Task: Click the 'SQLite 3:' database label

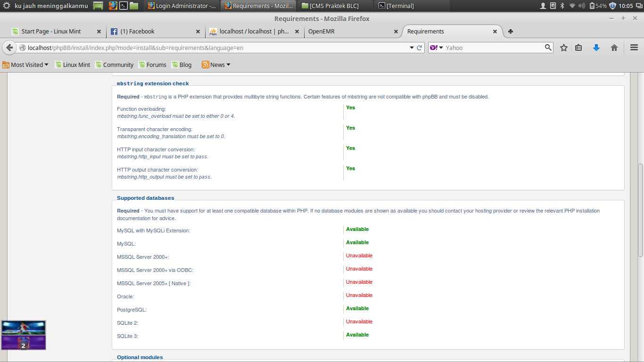Action: 127,336
